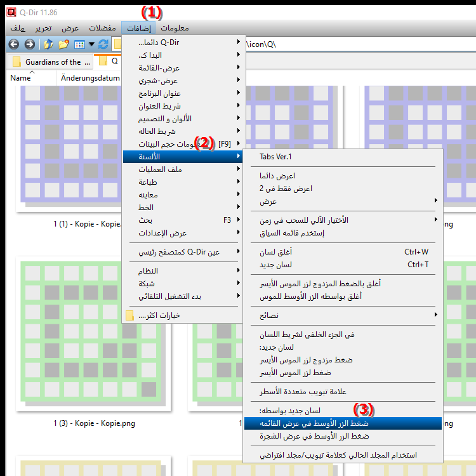
Task: Select عين Q-Dir كمتصفح رئيسي entry
Action: coord(182,252)
